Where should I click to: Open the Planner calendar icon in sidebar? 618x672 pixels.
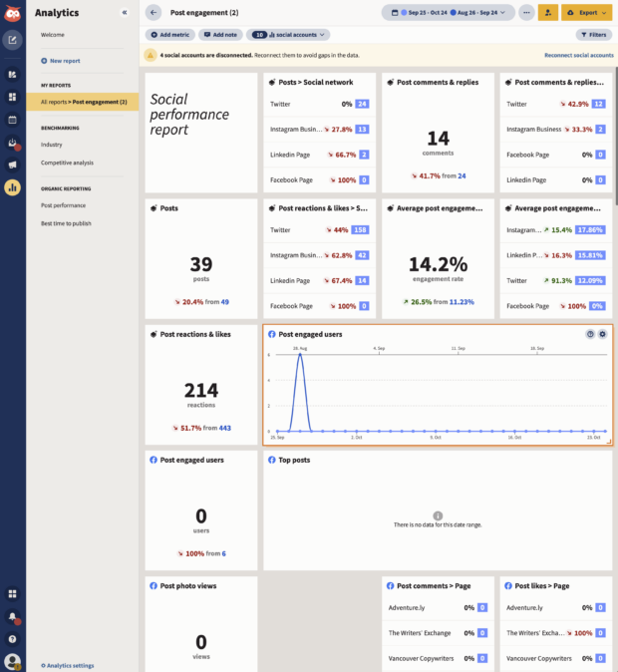click(12, 120)
